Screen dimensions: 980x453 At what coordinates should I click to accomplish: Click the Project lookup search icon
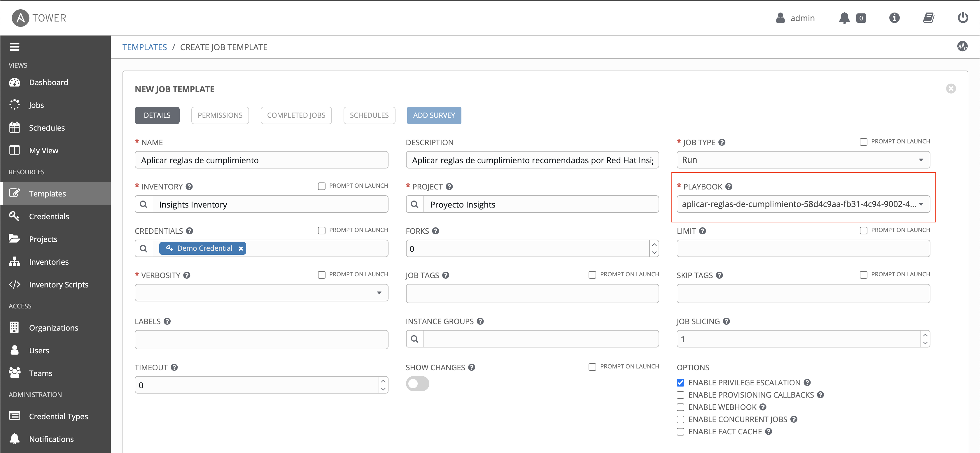coord(415,204)
